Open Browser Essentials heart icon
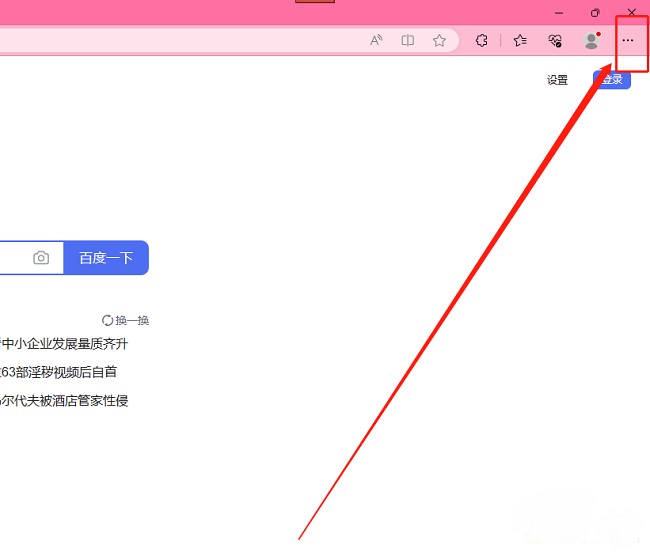The height and width of the screenshot is (552, 650). (555, 41)
